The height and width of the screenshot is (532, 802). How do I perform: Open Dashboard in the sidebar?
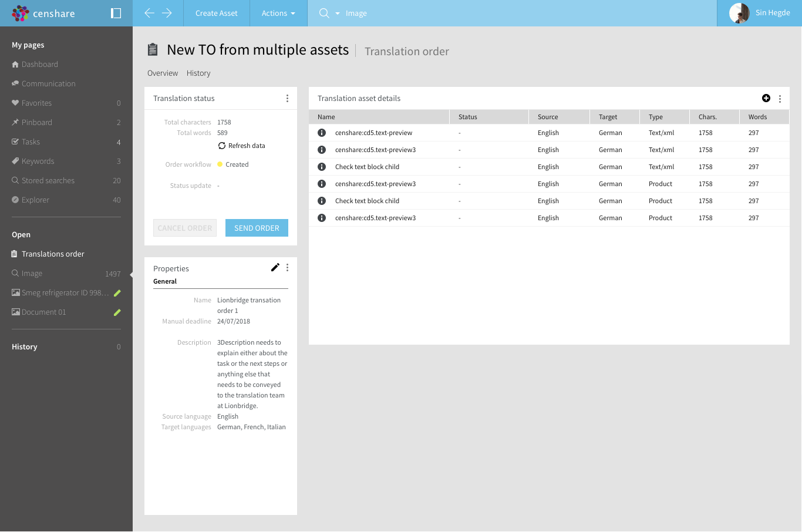point(40,65)
